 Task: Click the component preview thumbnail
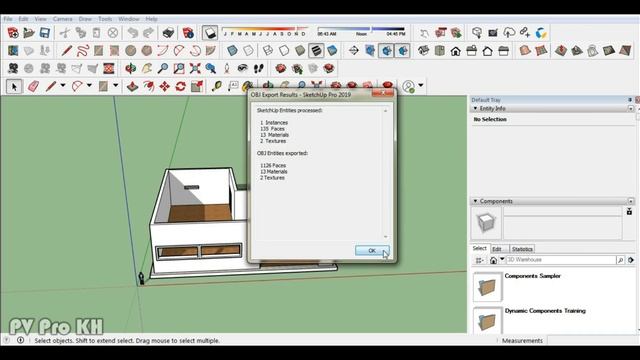click(x=486, y=223)
